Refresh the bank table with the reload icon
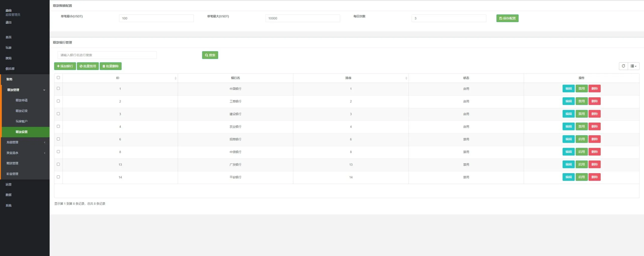644x256 pixels. (623, 66)
